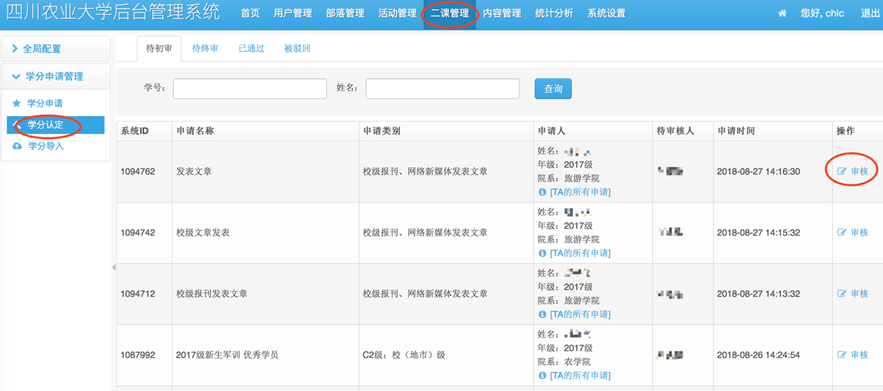Expand the 全局配置 section
Viewport: 883px width, 391px height.
[x=56, y=49]
